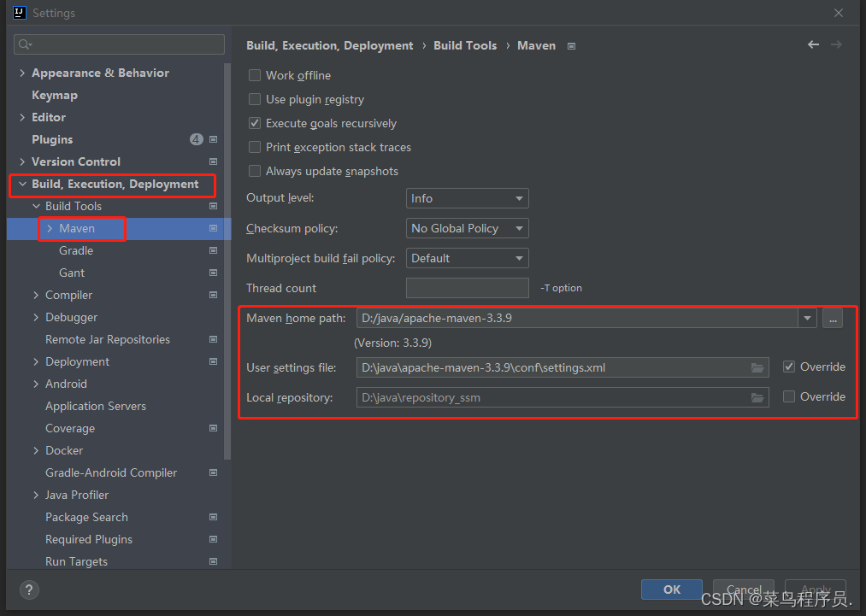Click Build Tools in the breadcrumb
866x616 pixels.
[465, 46]
